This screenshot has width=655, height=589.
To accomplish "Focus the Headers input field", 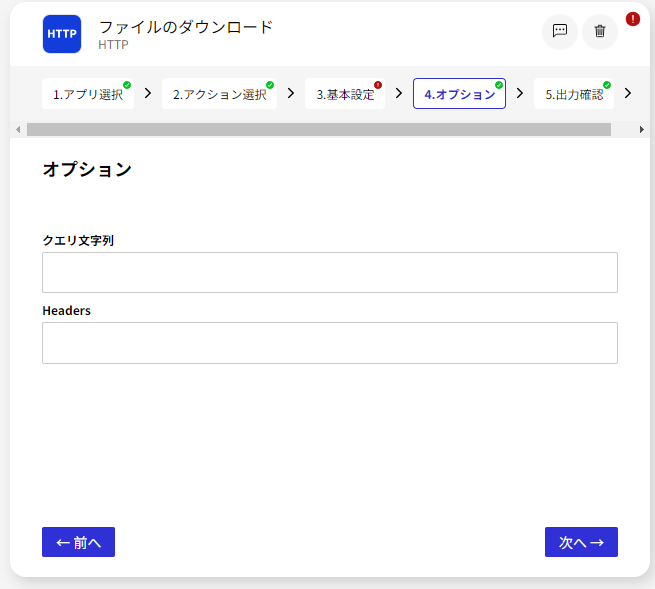I will tap(330, 343).
